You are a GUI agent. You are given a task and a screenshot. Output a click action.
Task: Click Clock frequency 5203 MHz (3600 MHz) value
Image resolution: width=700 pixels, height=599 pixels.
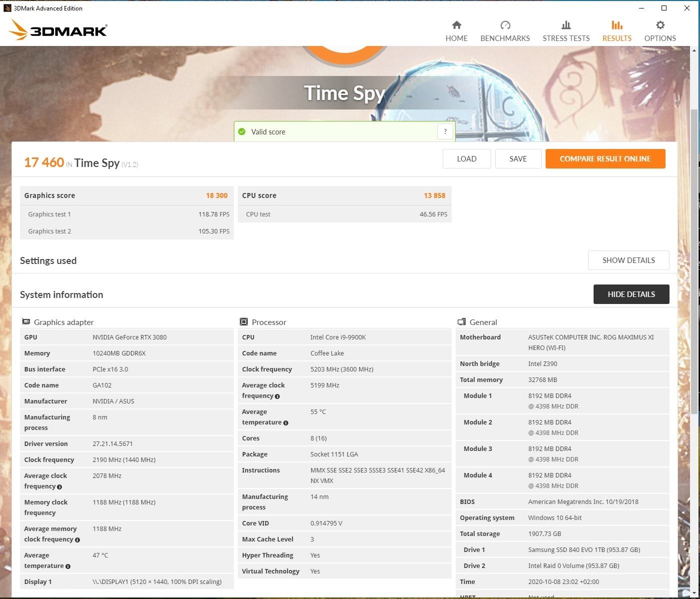(x=342, y=369)
